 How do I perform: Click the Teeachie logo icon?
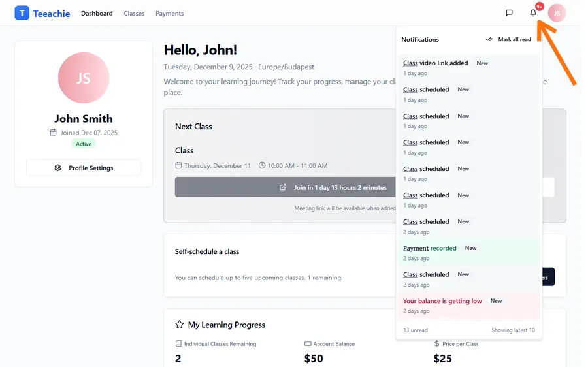[22, 13]
